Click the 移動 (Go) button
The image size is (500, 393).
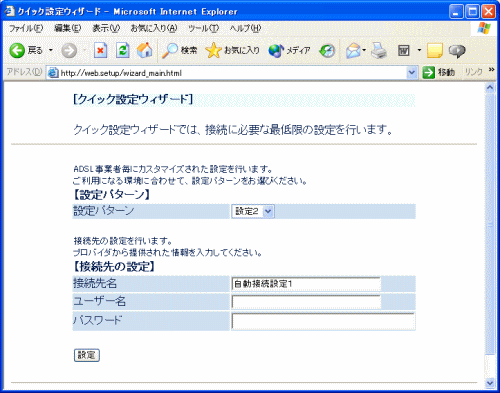tap(439, 72)
